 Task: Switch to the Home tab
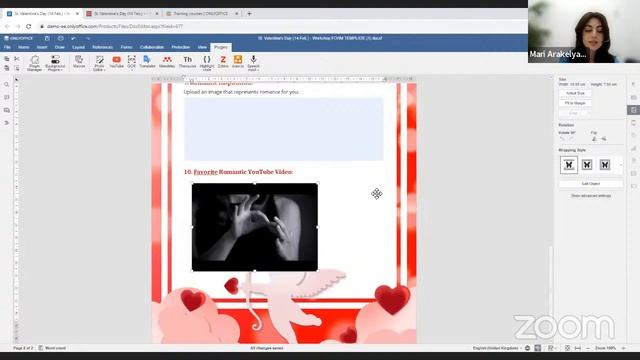point(24,47)
